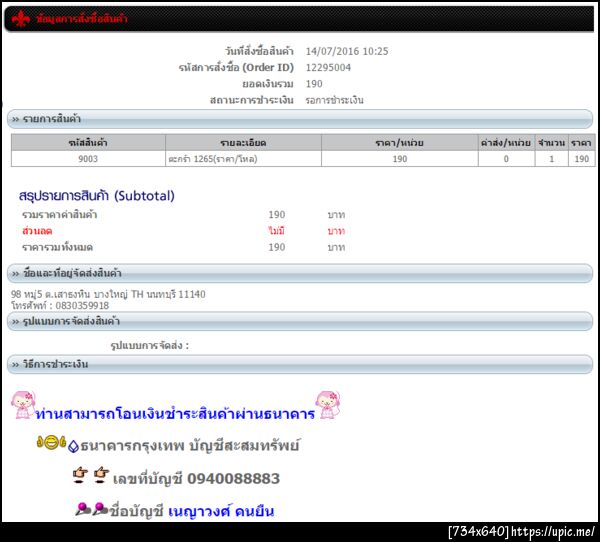Screen dimensions: 600x542
Task: Click the yellow smiley emoticon near Bangkok Bank line
Action: coord(51,442)
